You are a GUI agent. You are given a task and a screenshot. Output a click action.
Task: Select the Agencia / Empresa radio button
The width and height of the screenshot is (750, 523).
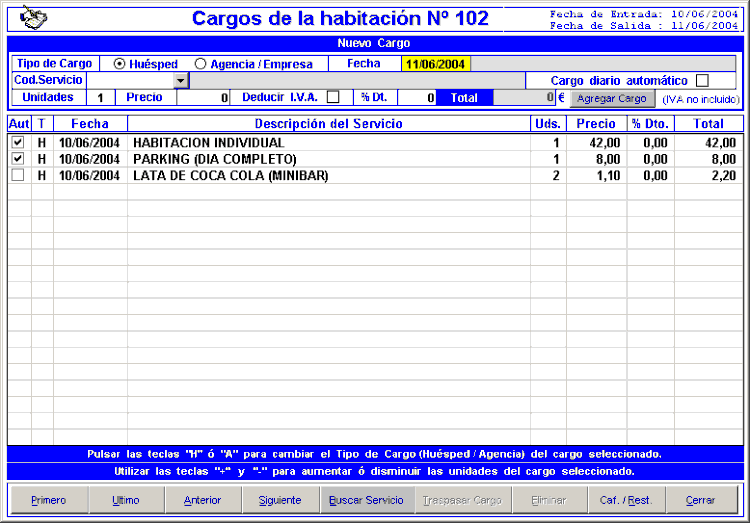pyautogui.click(x=200, y=64)
